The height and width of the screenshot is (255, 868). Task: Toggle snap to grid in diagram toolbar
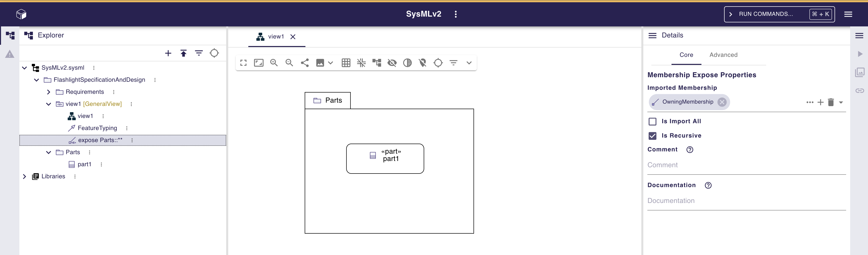click(361, 63)
